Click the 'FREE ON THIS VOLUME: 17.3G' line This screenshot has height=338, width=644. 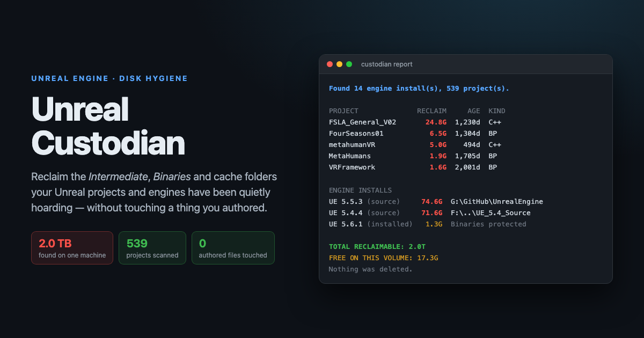pos(384,258)
